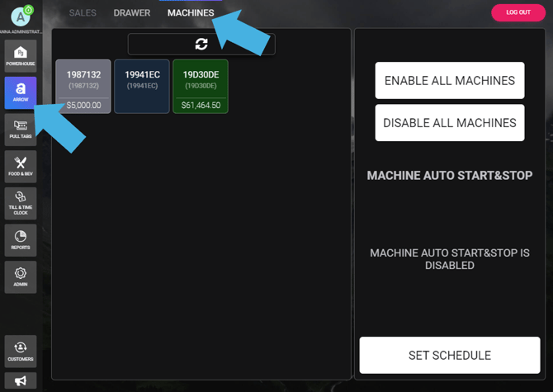The width and height of the screenshot is (553, 392).
Task: Open the Admin settings gear
Action: coord(21,276)
